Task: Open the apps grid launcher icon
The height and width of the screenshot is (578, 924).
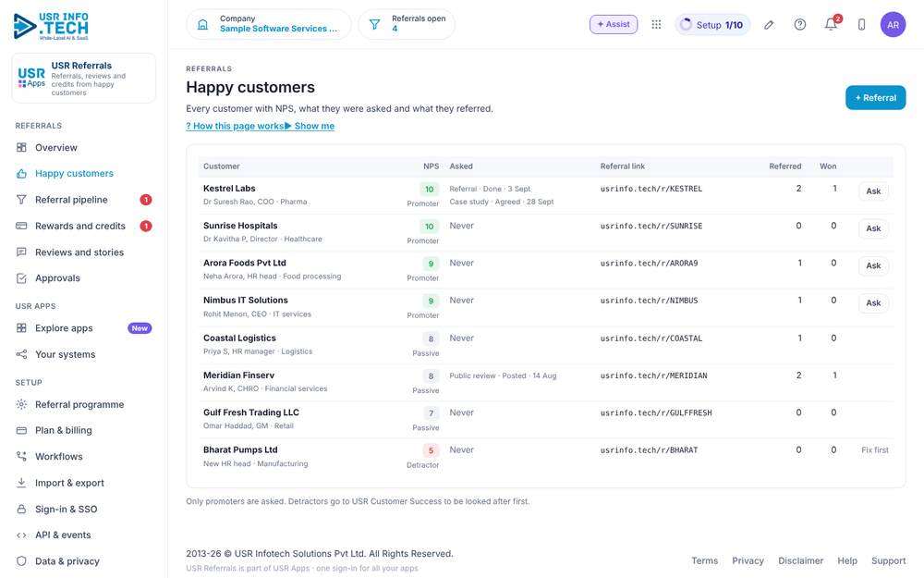Action: click(656, 24)
